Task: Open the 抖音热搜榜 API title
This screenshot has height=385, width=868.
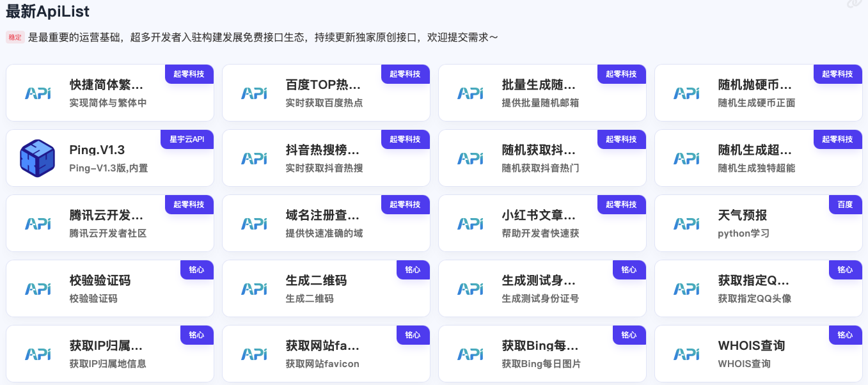Action: click(322, 150)
